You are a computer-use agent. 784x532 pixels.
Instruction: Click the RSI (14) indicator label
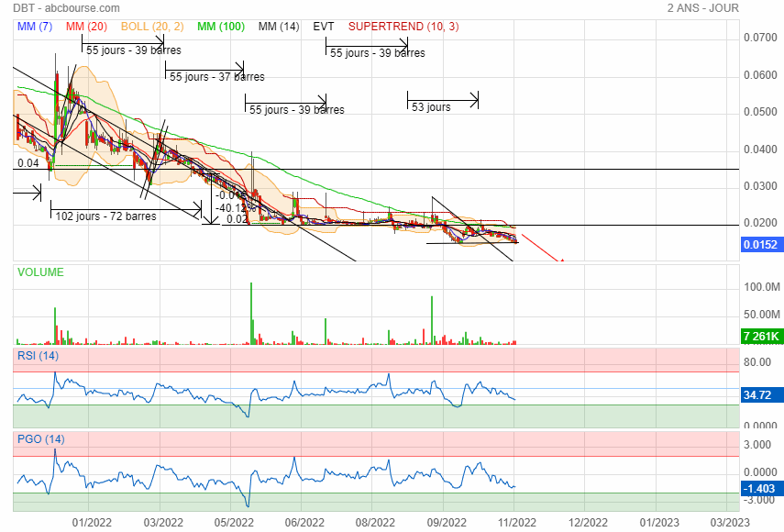tap(38, 356)
